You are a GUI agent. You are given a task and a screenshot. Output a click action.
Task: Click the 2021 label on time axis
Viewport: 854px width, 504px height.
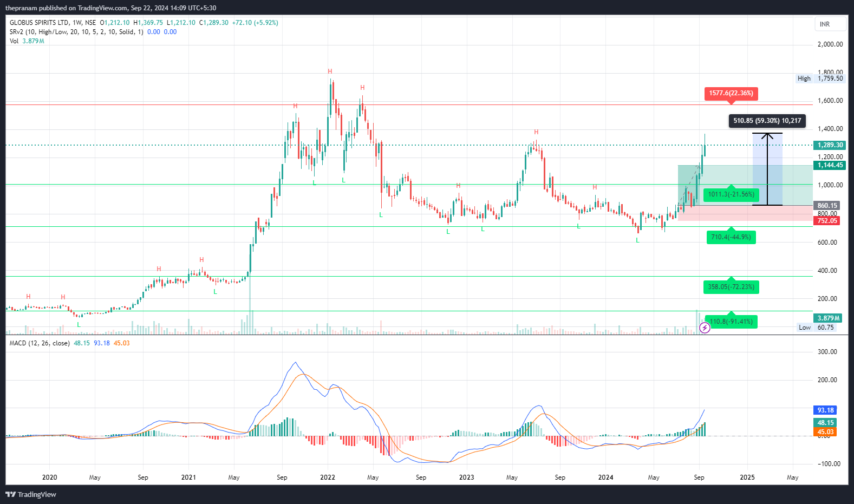coord(188,477)
